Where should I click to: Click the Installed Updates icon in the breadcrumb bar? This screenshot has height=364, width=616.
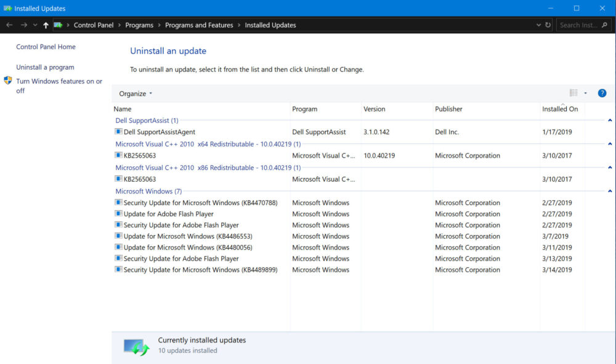(x=58, y=25)
